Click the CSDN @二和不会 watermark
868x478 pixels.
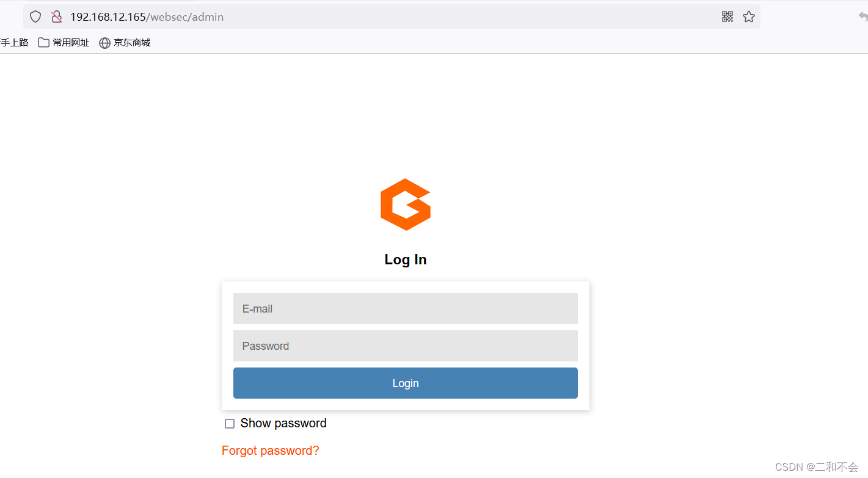817,467
